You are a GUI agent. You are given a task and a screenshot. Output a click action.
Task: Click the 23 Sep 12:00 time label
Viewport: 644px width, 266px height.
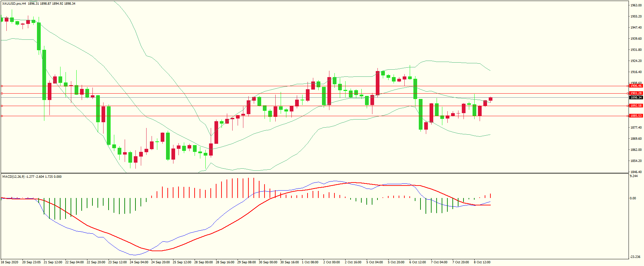pos(118,262)
